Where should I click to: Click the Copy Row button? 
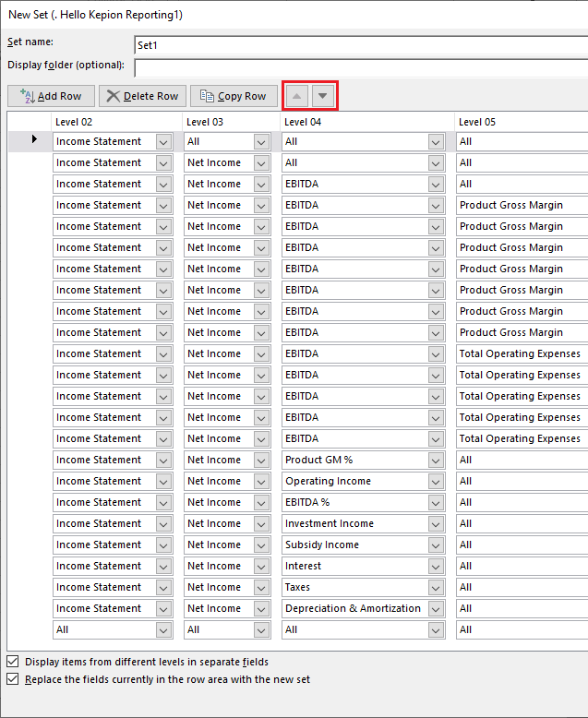tap(234, 96)
